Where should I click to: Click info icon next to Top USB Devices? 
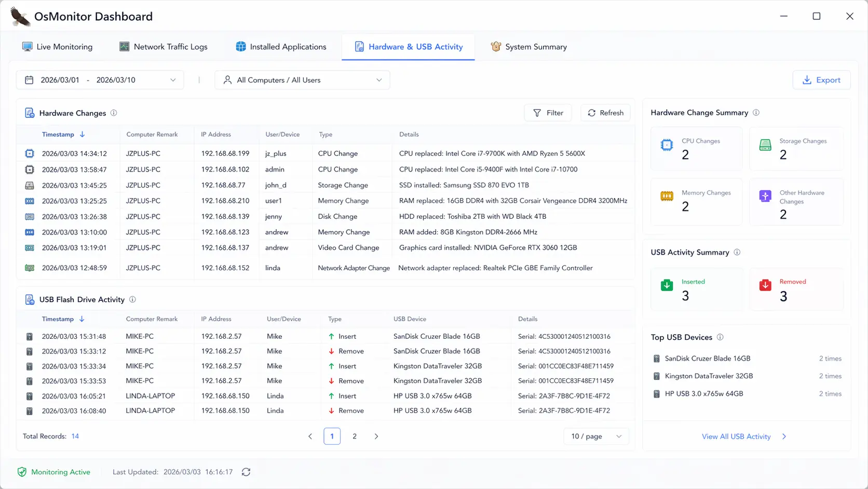tap(720, 337)
